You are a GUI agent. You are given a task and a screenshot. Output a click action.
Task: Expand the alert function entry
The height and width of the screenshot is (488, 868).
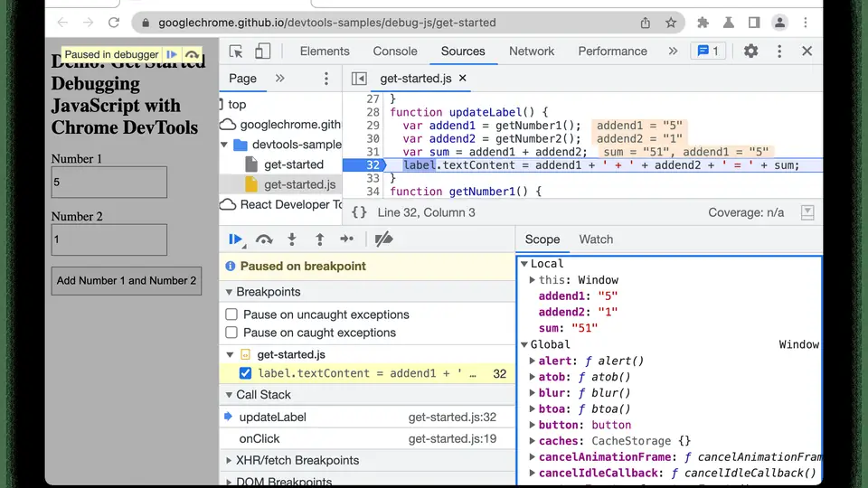pos(532,361)
